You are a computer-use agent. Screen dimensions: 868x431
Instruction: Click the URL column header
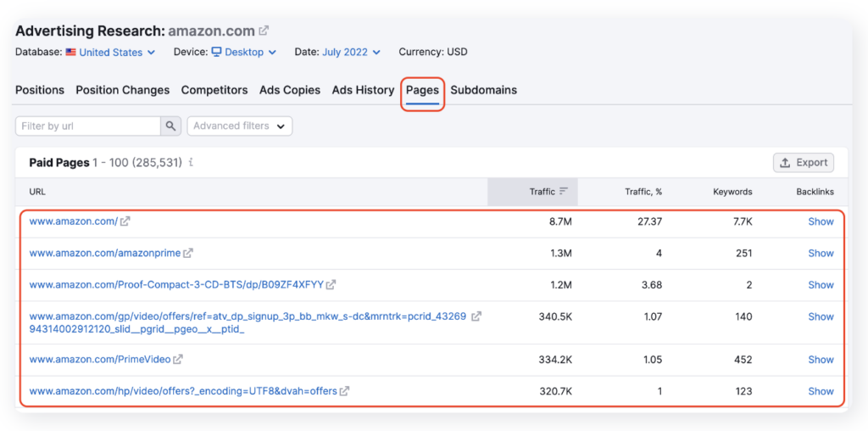(37, 192)
